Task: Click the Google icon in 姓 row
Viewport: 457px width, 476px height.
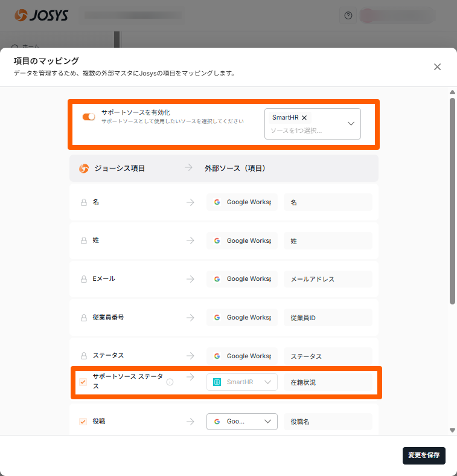Action: [217, 240]
